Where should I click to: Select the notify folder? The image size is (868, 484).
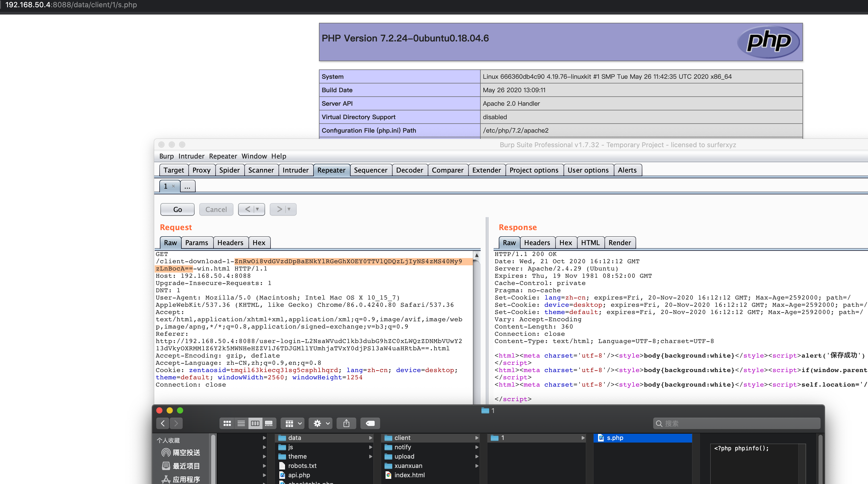tap(430, 447)
